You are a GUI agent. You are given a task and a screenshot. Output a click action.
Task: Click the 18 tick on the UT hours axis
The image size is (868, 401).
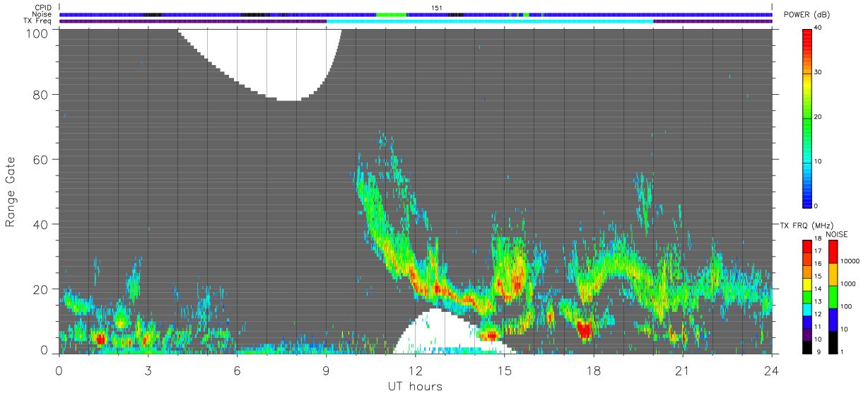click(593, 371)
